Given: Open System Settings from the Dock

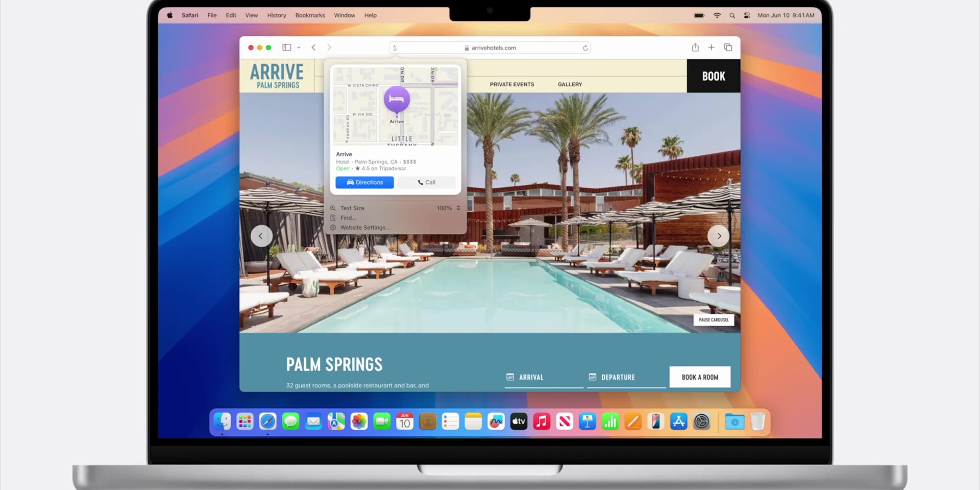Looking at the screenshot, I should 702,422.
